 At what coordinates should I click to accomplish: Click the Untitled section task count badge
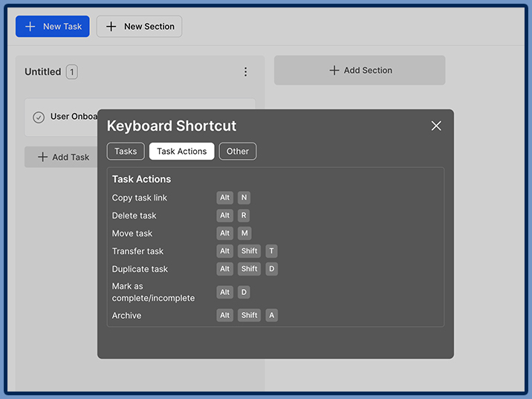pos(71,72)
